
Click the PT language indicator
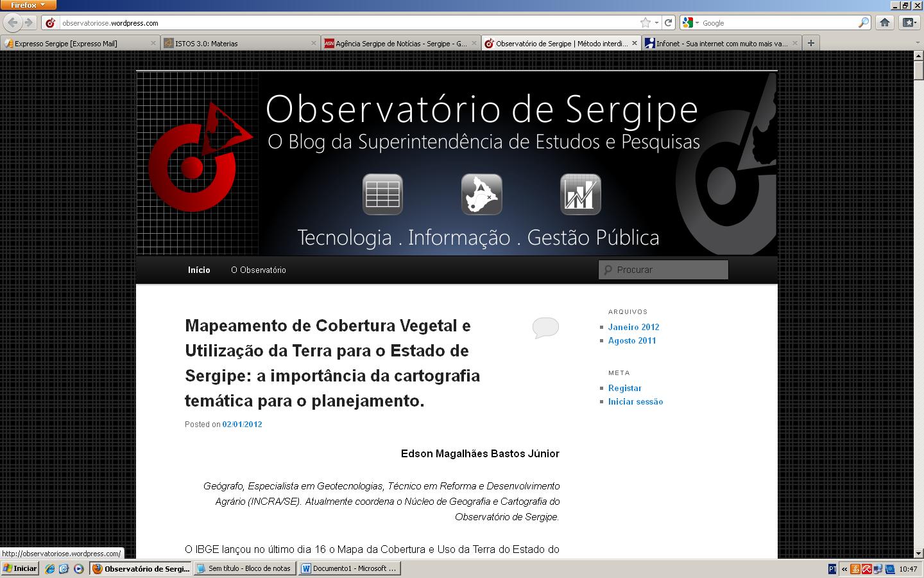pos(833,569)
